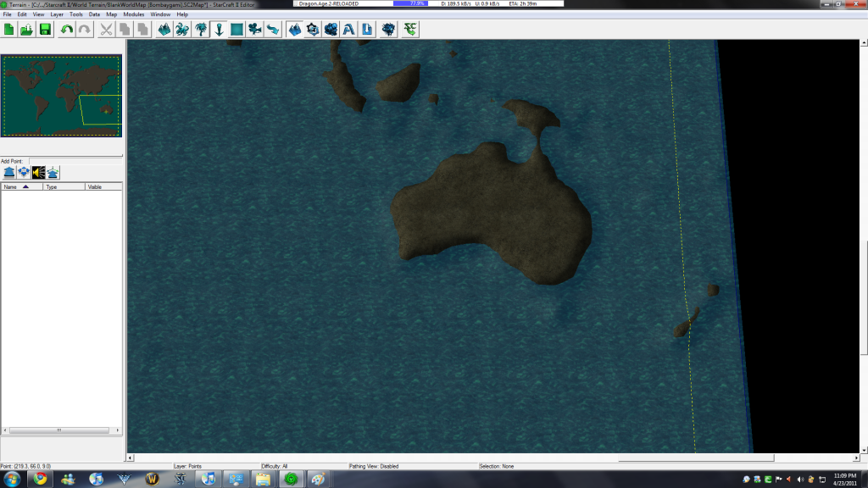
Task: Click the points list horizontal scrollbar
Action: (61, 430)
